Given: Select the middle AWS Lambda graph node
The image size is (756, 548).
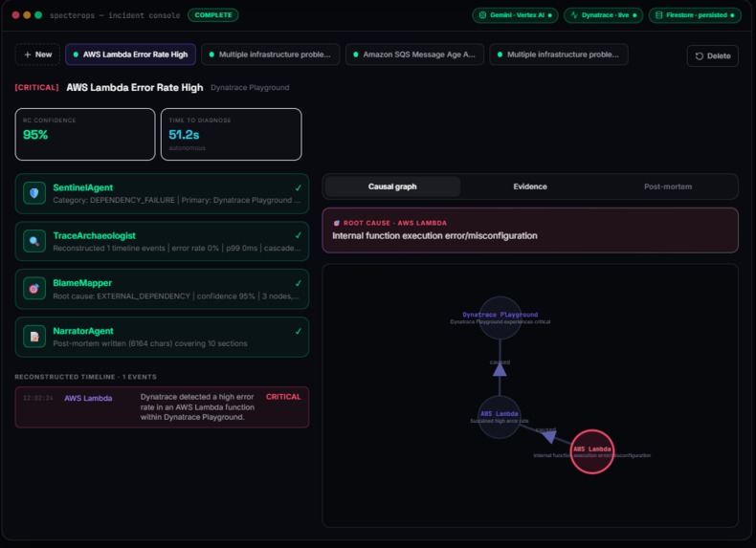Looking at the screenshot, I should click(500, 417).
